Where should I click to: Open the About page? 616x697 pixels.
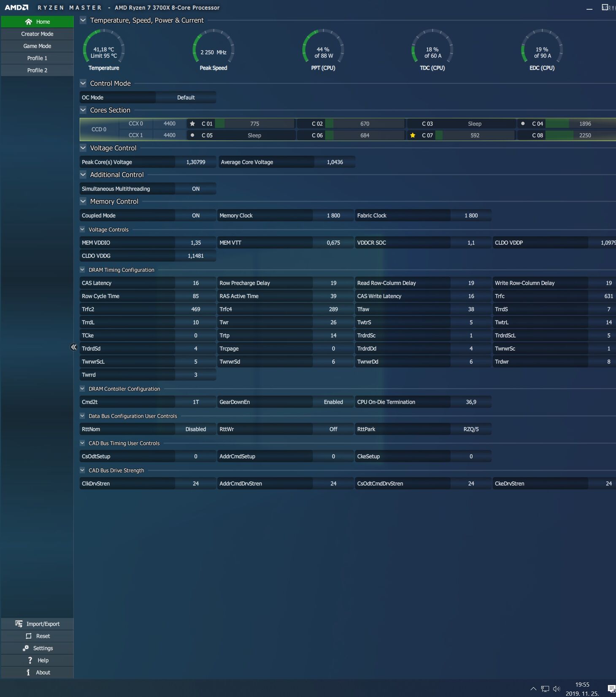[37, 673]
